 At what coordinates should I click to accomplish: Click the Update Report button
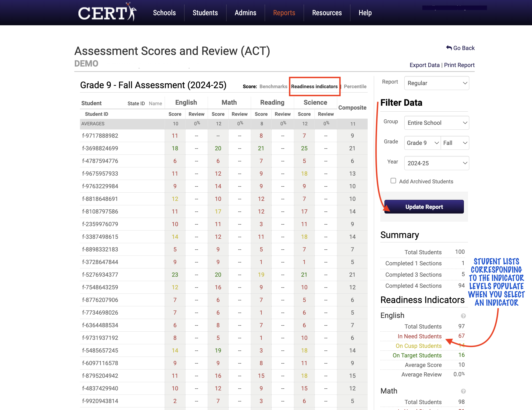coord(423,207)
